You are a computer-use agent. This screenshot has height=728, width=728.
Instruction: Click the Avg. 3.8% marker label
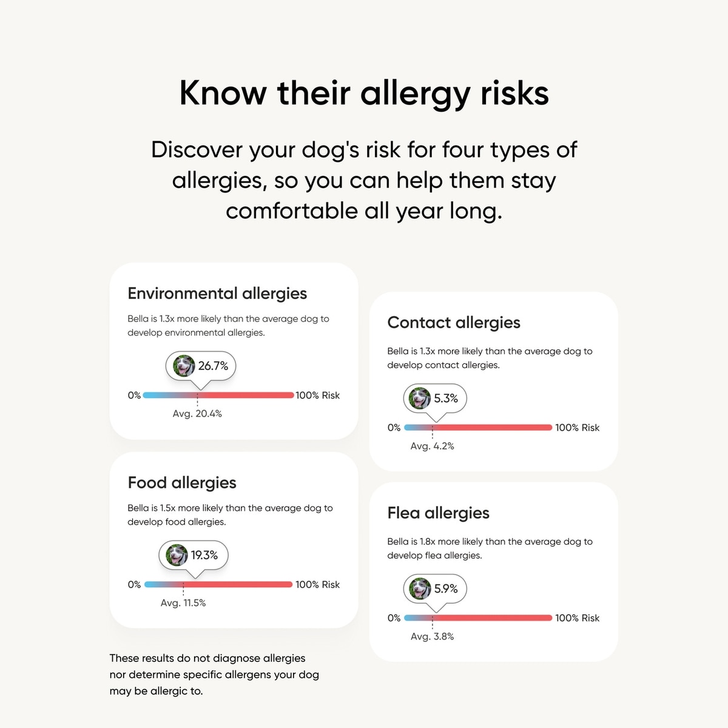pos(432,636)
